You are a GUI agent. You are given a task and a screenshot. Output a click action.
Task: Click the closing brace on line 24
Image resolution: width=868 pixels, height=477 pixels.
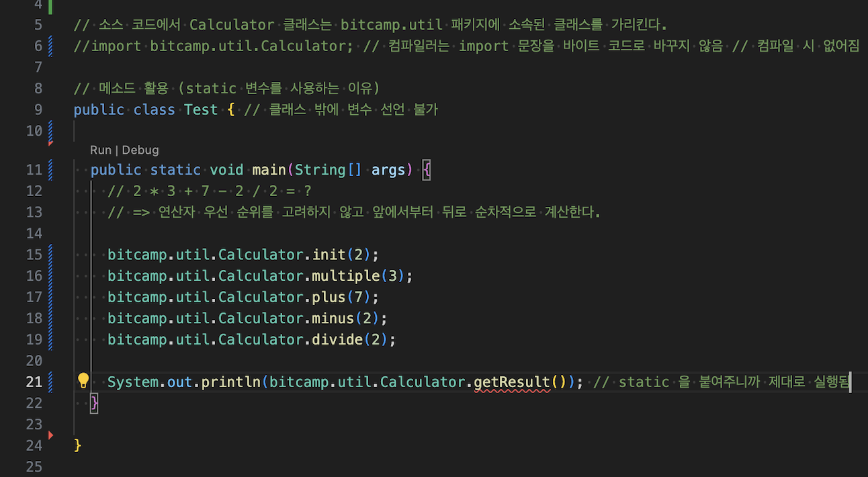coord(78,445)
